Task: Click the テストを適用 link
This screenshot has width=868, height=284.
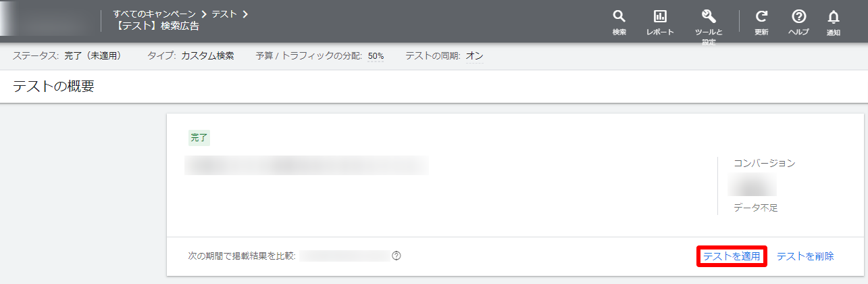Action: tap(732, 256)
